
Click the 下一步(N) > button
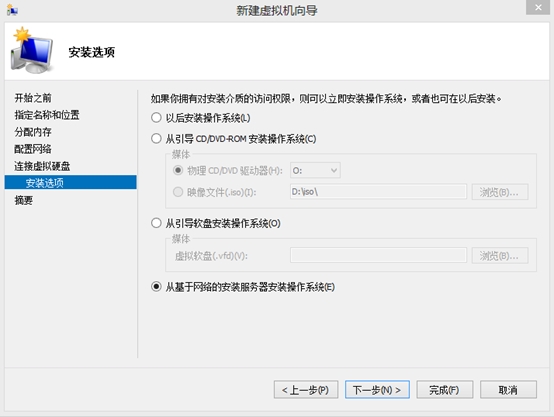[x=377, y=389]
